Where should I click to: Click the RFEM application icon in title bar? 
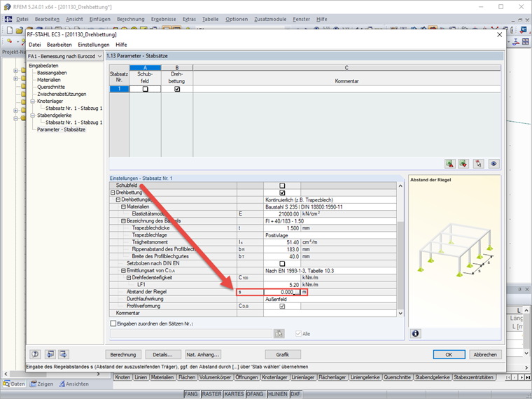pyautogui.click(x=7, y=7)
